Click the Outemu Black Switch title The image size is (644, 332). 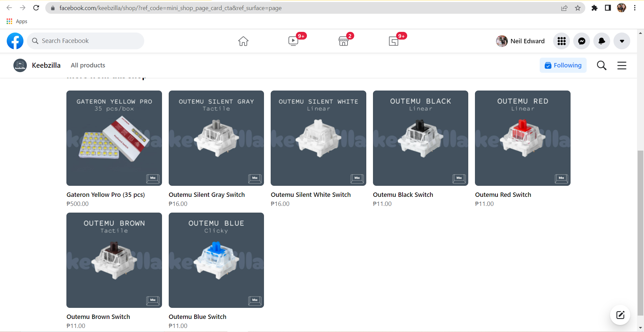403,195
